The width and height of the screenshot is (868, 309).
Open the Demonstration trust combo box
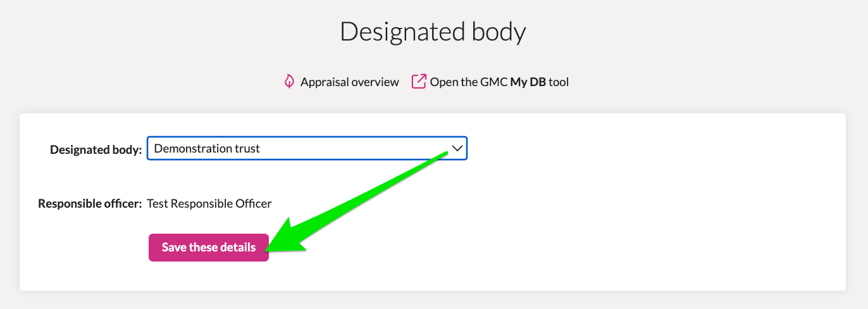click(307, 149)
